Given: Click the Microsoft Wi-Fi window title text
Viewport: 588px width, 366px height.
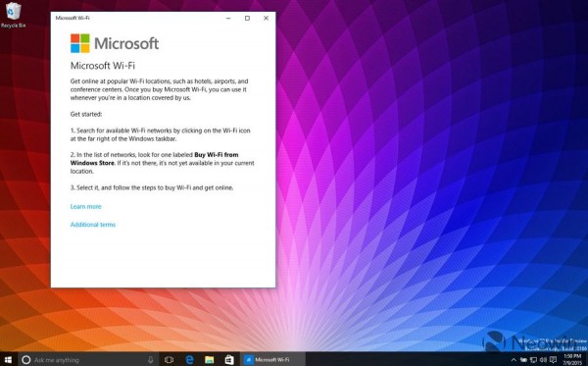Looking at the screenshot, I should point(73,18).
